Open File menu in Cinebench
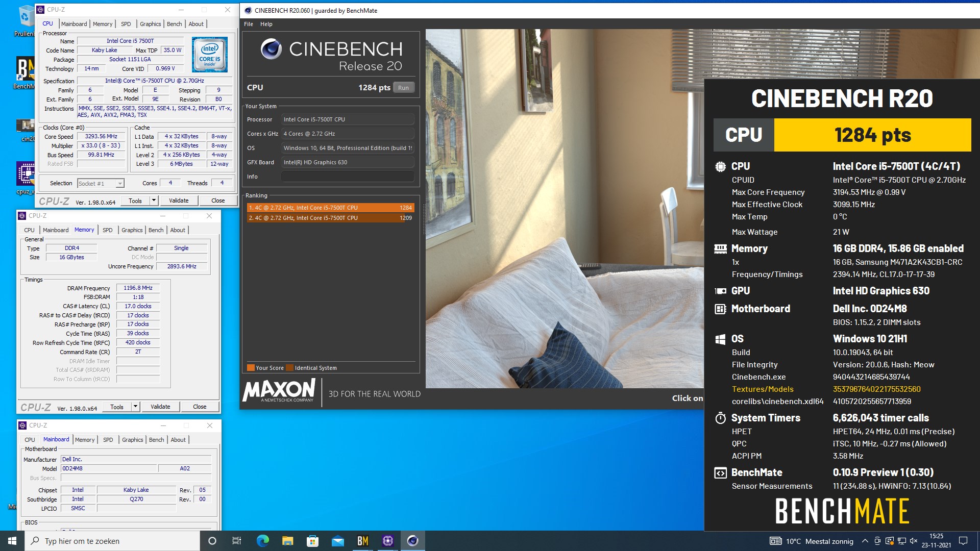This screenshot has height=551, width=980. click(x=249, y=24)
